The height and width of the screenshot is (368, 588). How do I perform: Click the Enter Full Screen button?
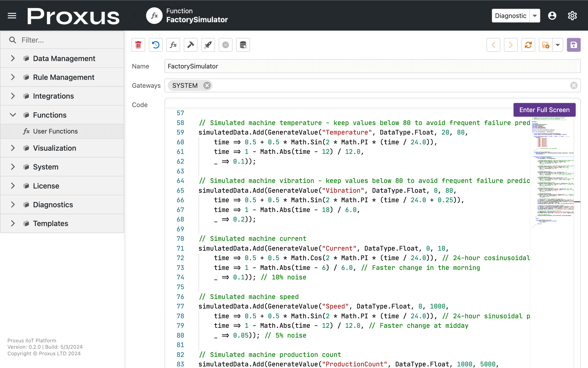pos(544,110)
